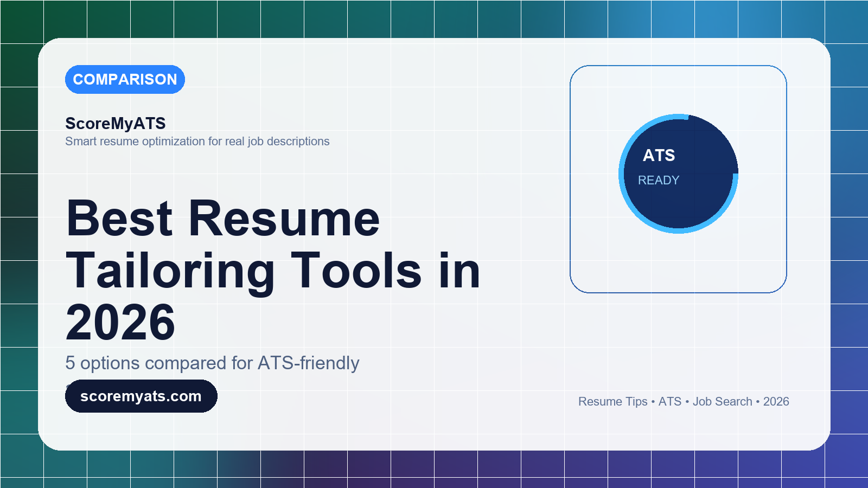This screenshot has width=868, height=488.
Task: Click the word Resume in the headline
Action: tap(284, 219)
